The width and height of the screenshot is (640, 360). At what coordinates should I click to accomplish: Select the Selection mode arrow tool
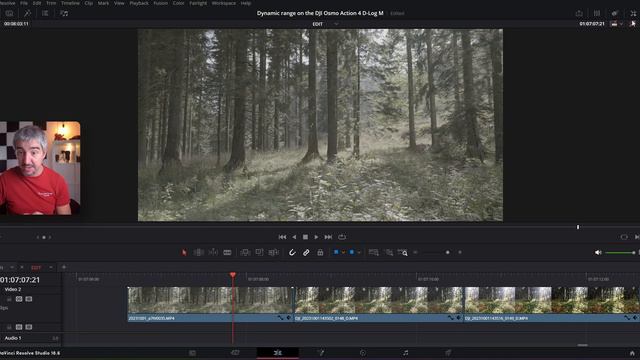184,253
